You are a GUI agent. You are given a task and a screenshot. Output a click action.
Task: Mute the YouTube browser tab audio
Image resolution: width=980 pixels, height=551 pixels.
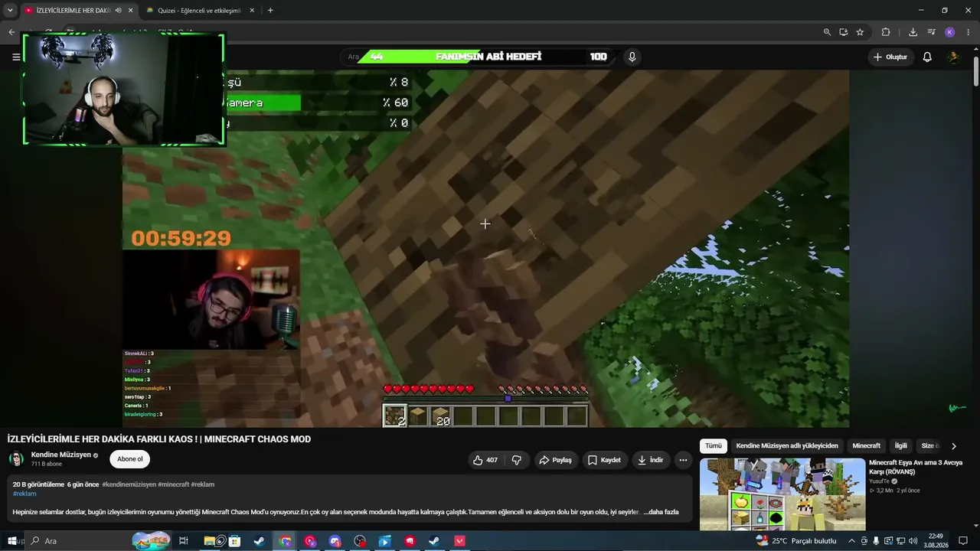(118, 11)
